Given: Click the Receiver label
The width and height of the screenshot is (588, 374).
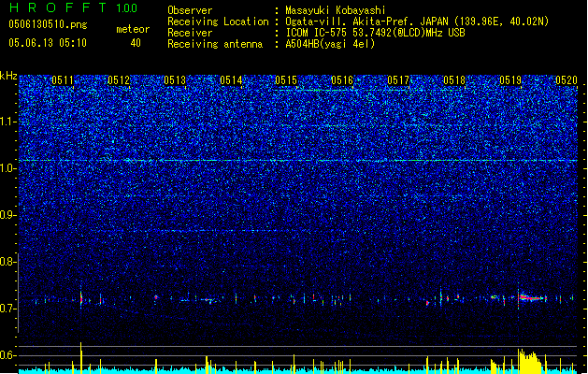Looking at the screenshot, I should click(190, 33).
